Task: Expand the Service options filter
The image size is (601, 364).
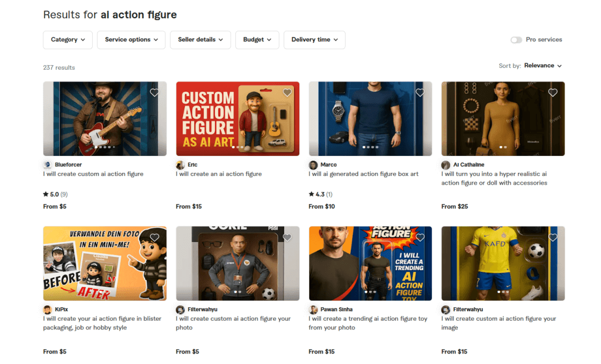Action: point(131,40)
